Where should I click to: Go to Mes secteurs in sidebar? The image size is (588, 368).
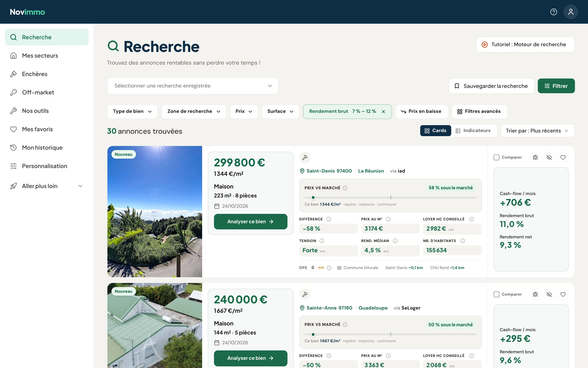point(47,56)
